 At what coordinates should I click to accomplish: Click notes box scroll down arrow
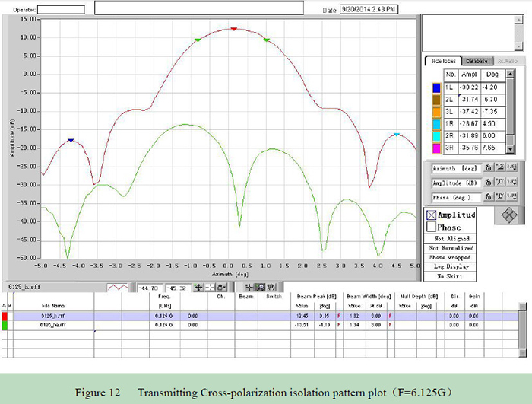tap(518, 46)
